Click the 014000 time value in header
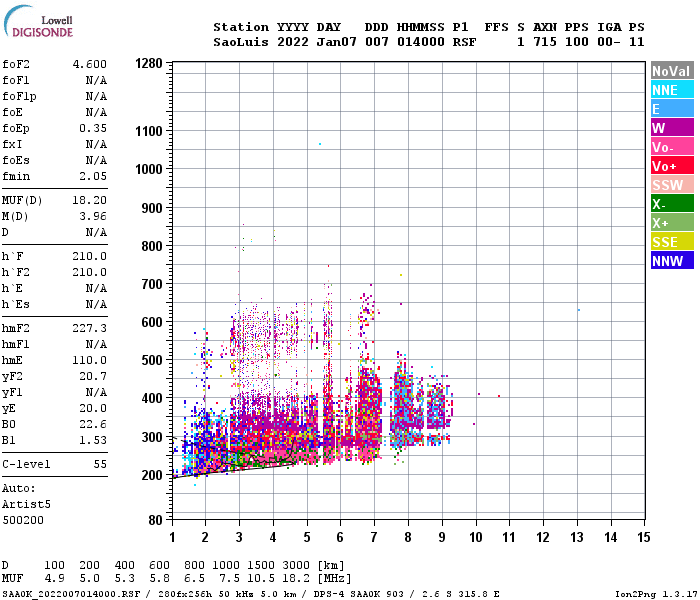 pyautogui.click(x=421, y=42)
